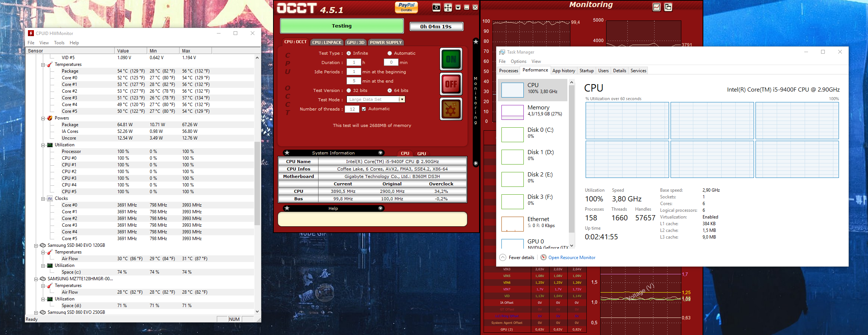Open the Tools menu in HWMonitor
Image resolution: width=868 pixels, height=335 pixels.
tap(59, 43)
